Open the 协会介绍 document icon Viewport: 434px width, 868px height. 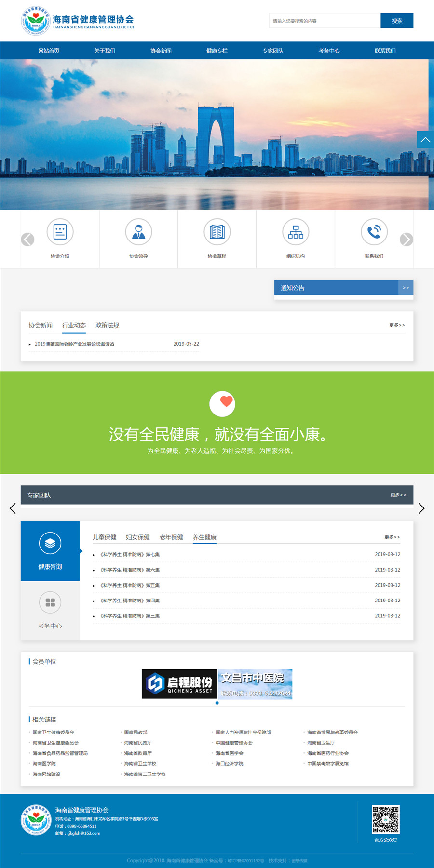click(60, 232)
